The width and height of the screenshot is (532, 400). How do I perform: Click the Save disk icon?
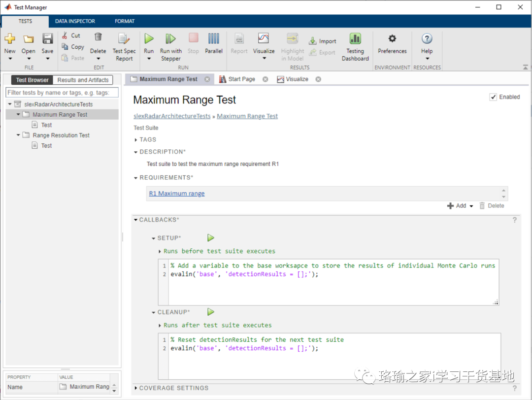pos(47,39)
